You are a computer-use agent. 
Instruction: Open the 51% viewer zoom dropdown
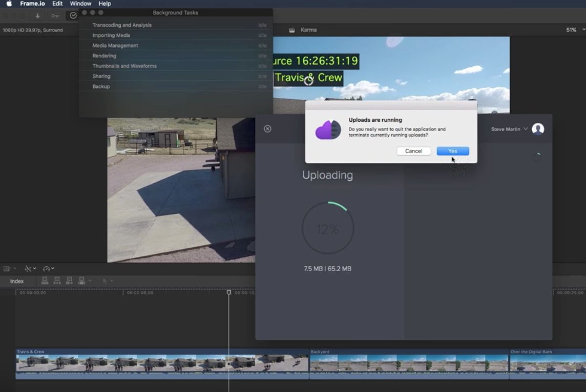point(575,30)
